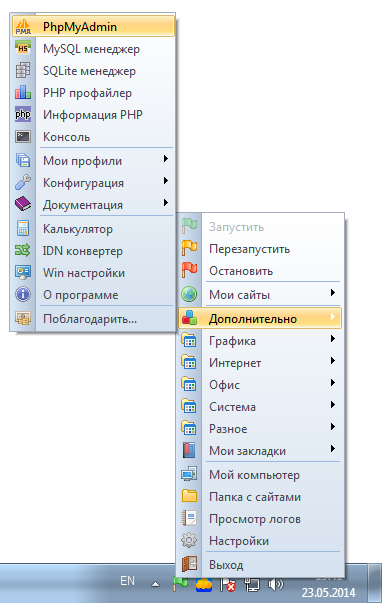Expand Система submenu arrow
386x610 pixels.
pos(333,405)
